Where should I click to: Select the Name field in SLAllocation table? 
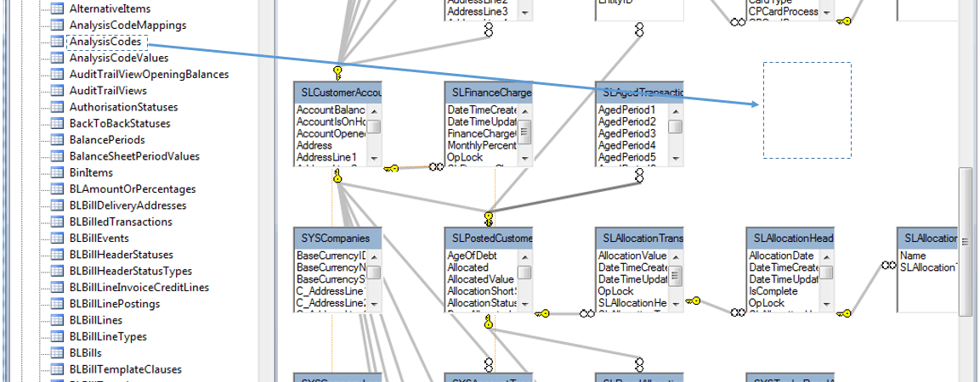tap(913, 256)
